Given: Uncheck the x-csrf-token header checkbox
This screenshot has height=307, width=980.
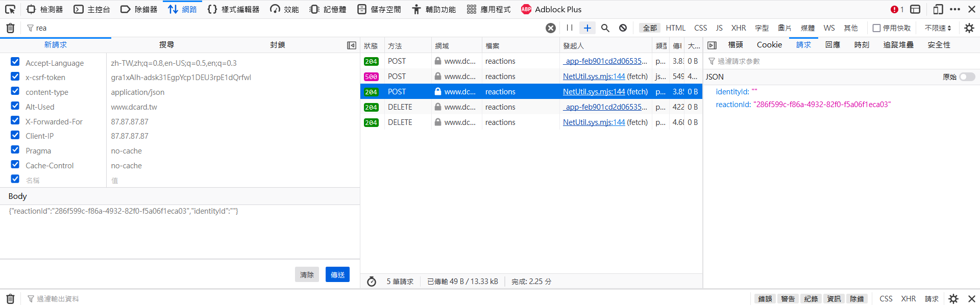Looking at the screenshot, I should pos(15,76).
